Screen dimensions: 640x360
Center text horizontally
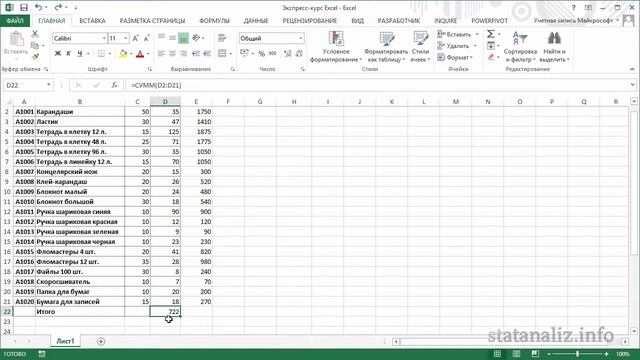pos(173,53)
